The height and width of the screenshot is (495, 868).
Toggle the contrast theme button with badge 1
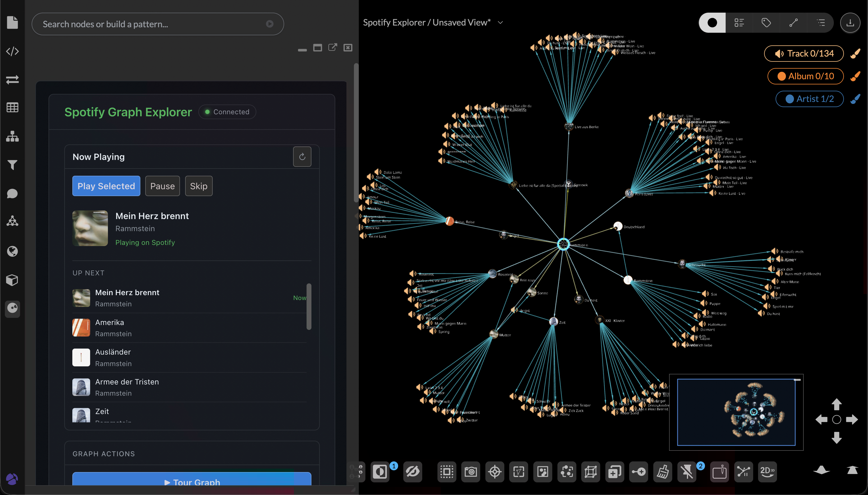(x=380, y=471)
